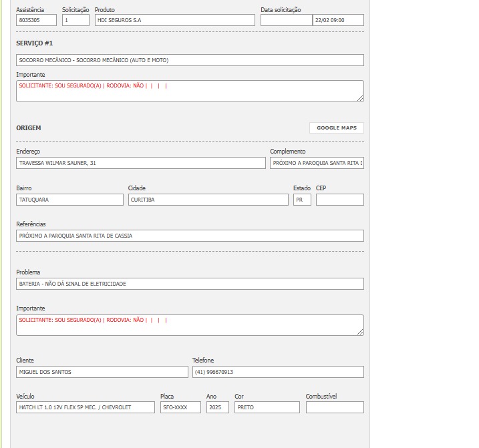Select the Solicitação number field
The height and width of the screenshot is (448, 479).
pos(75,20)
